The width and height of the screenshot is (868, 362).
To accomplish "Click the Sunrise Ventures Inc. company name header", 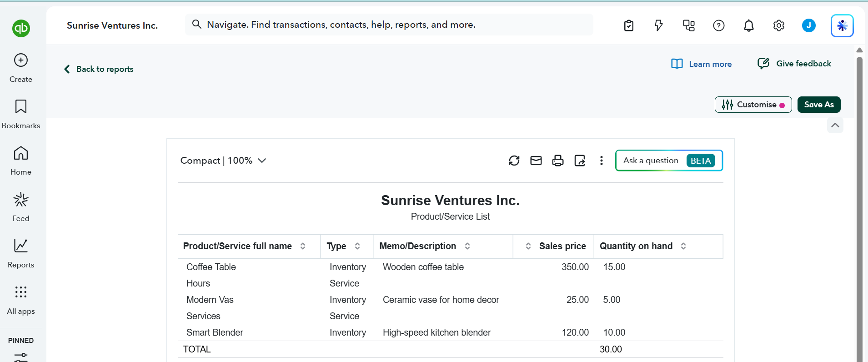I will click(112, 25).
